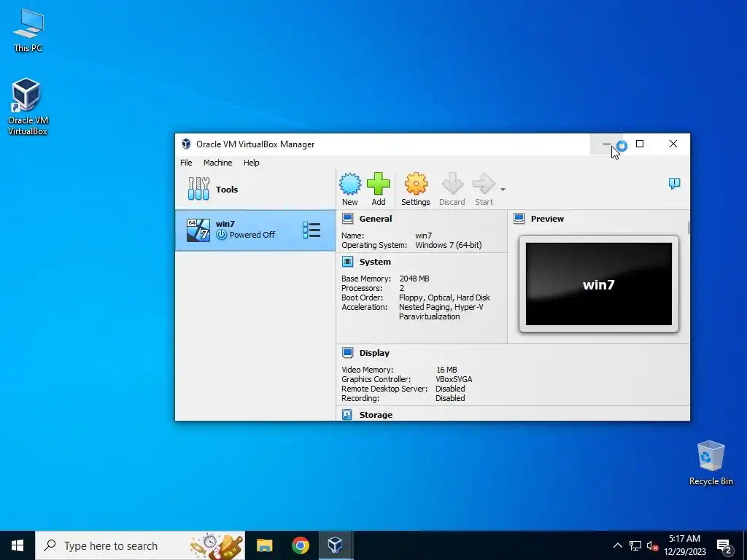Launch Google Chrome from the taskbar
Viewport: 747px width, 560px height.
[300, 545]
